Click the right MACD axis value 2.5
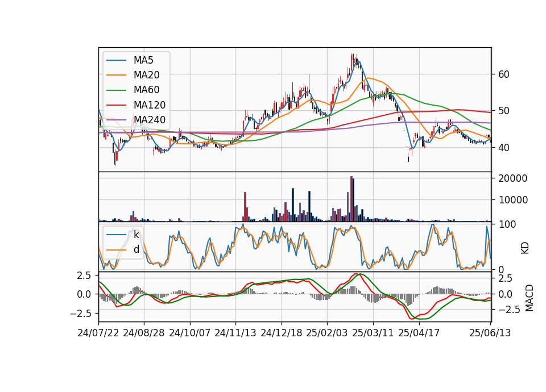546x392 pixels. pos(505,278)
